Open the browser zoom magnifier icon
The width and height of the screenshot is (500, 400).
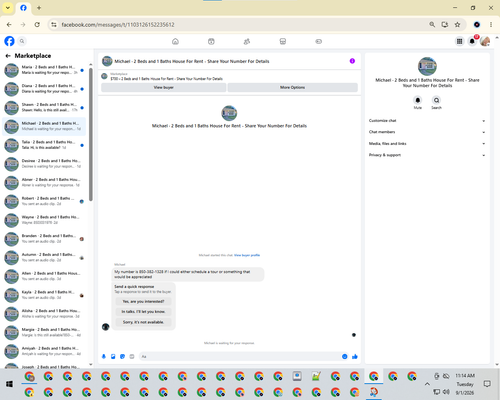(432, 25)
